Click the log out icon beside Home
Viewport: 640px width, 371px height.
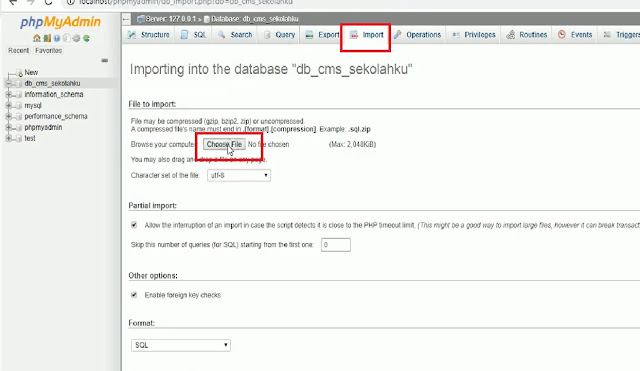(x=47, y=38)
